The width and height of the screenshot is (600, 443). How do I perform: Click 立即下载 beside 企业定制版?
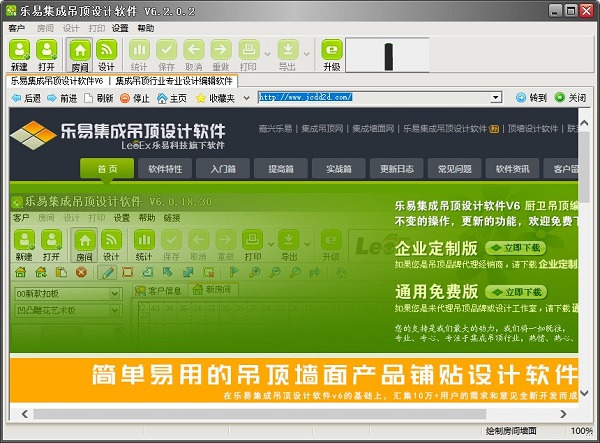click(515, 247)
